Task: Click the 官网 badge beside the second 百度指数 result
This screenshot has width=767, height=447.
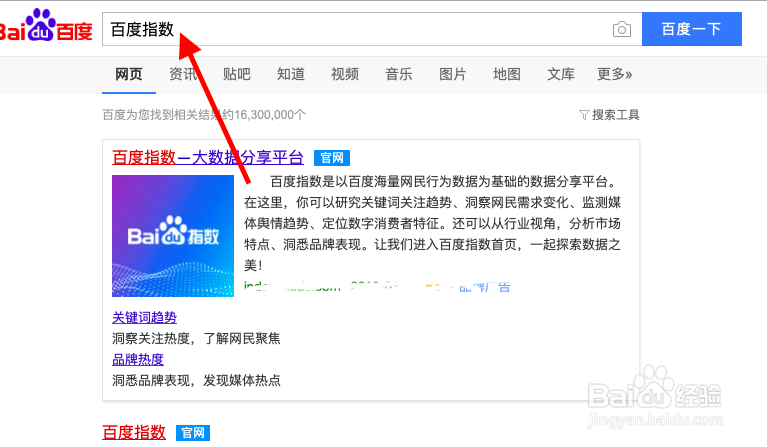Action: 193,433
